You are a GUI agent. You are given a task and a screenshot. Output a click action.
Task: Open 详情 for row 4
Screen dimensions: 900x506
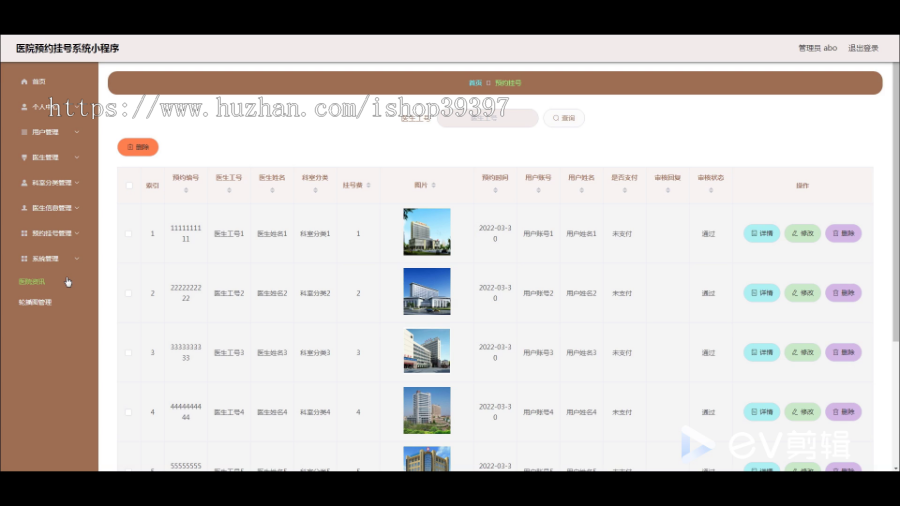click(762, 412)
